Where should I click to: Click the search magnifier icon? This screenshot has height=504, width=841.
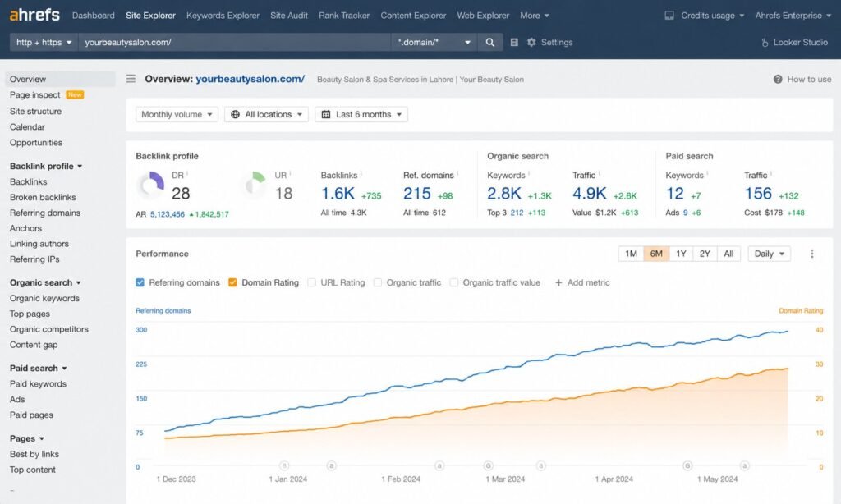pyautogui.click(x=489, y=42)
